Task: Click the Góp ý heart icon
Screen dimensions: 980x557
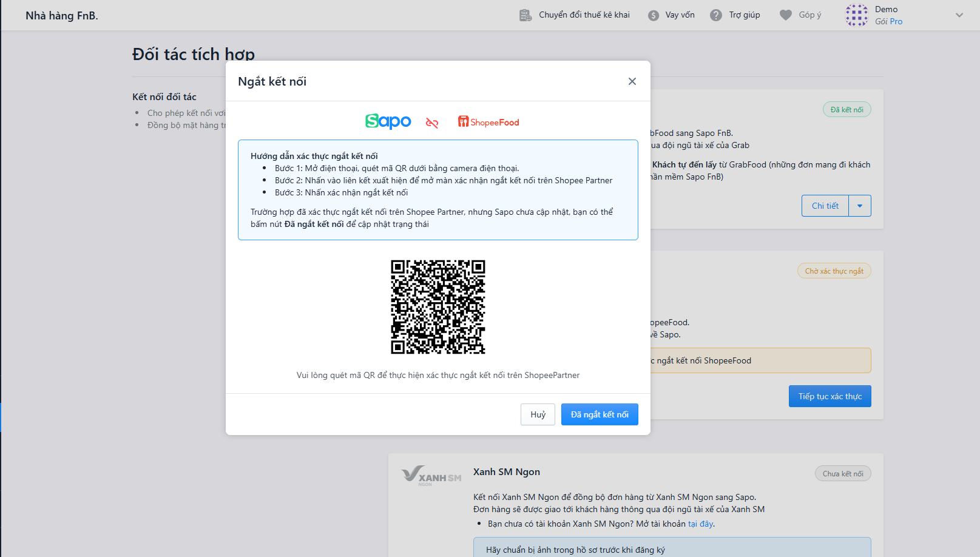Action: click(x=786, y=15)
